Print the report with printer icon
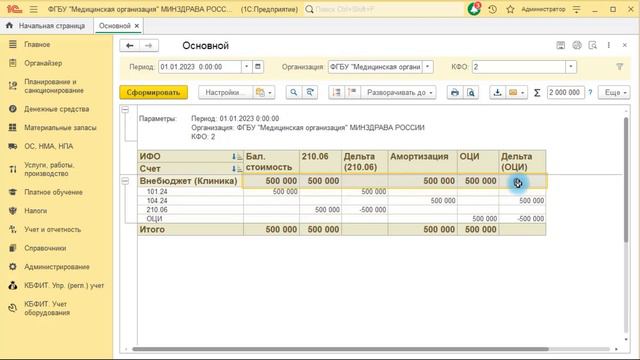The width and height of the screenshot is (640, 360). pyautogui.click(x=455, y=92)
